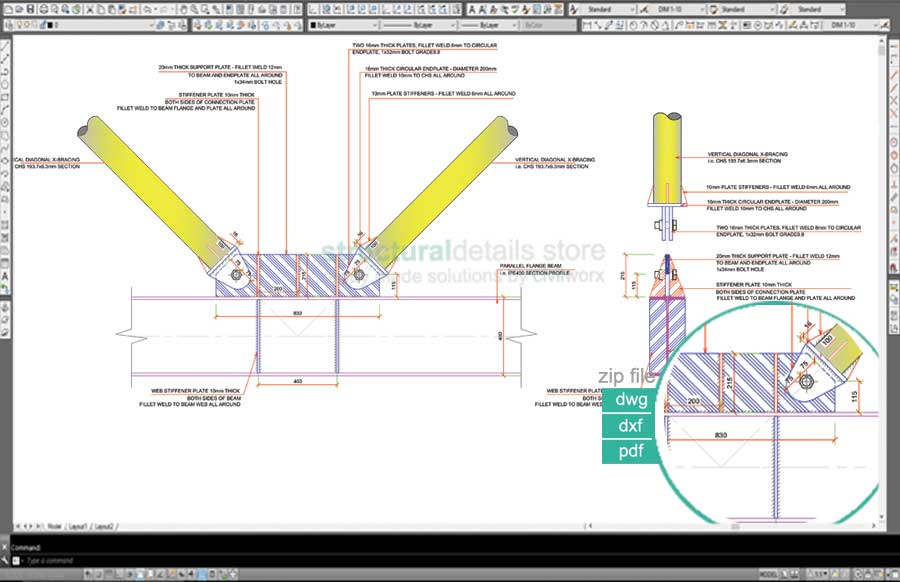The width and height of the screenshot is (900, 582).
Task: Open the Properties palette icon
Action: click(x=229, y=9)
